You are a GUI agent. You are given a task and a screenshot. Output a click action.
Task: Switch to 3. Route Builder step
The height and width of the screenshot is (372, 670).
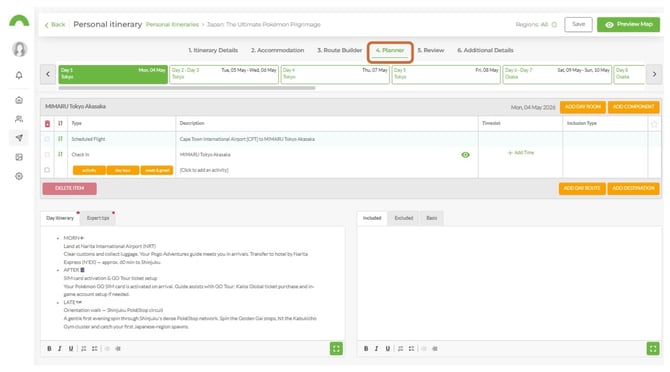[339, 50]
